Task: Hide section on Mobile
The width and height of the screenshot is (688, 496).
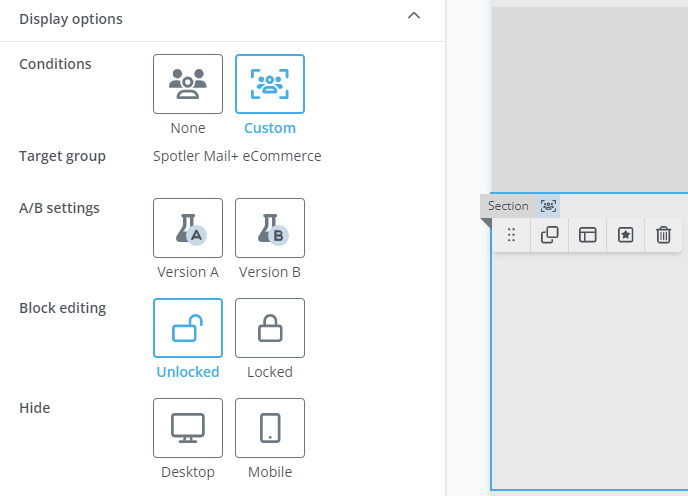Action: point(269,428)
